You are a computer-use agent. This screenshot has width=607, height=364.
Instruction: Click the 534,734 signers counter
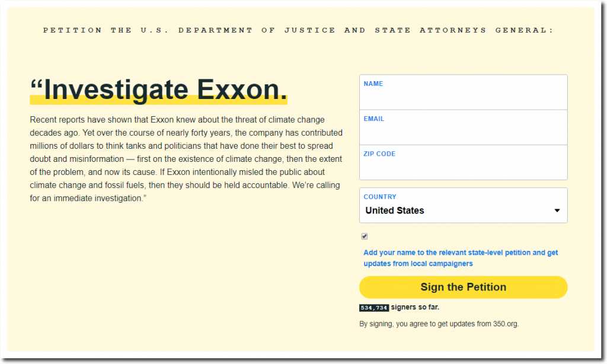(x=374, y=308)
